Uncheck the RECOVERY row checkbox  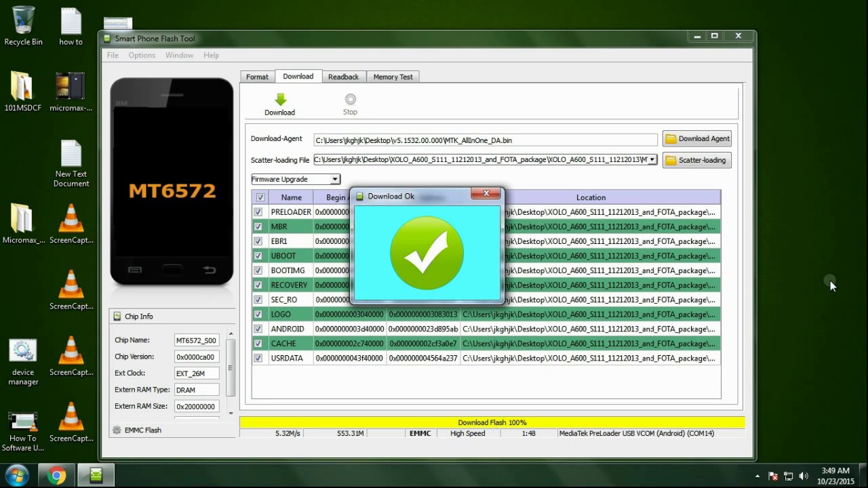[x=258, y=285]
